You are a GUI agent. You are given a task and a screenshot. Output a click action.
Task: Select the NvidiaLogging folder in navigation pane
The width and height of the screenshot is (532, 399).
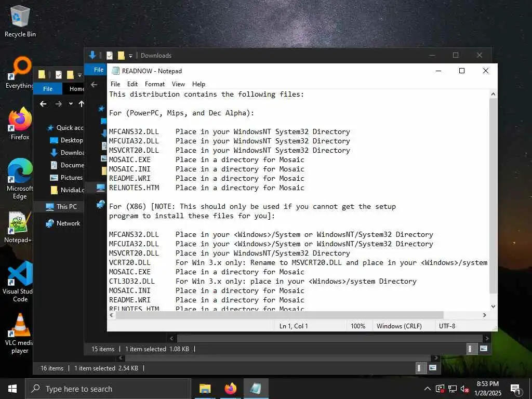pos(67,190)
